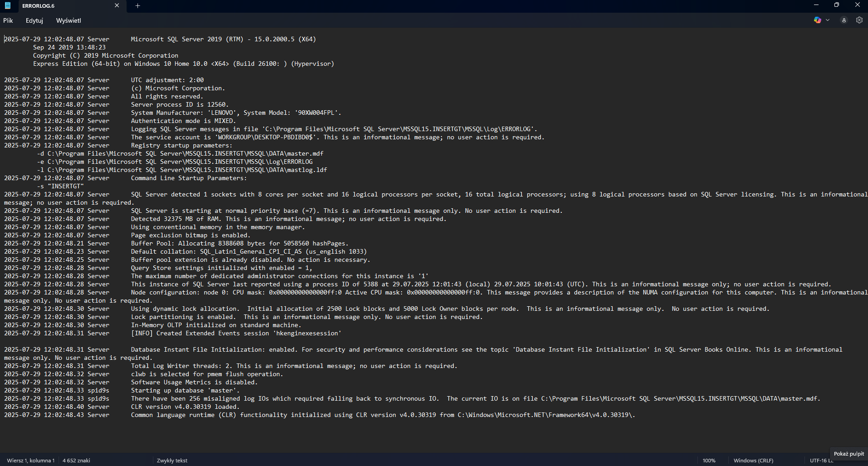Image resolution: width=868 pixels, height=466 pixels.
Task: Click the 'Total Log Writer threads: 2' line
Action: click(230, 366)
